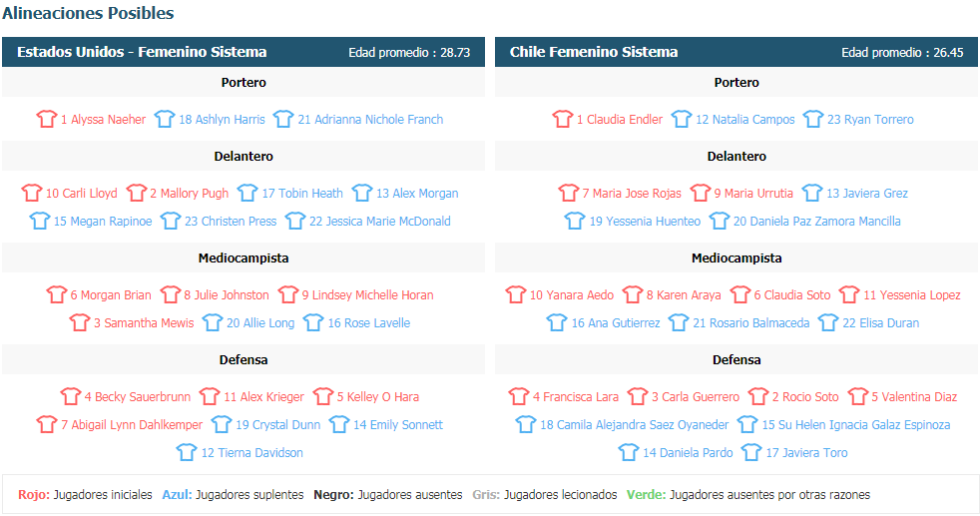Viewport: 980px width, 516px height.
Task: Click the red shirt icon beside Alyssa Naeher
Action: click(46, 119)
